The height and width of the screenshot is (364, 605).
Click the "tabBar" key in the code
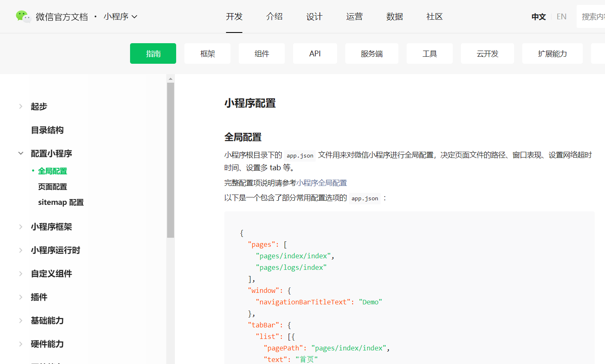pyautogui.click(x=263, y=325)
